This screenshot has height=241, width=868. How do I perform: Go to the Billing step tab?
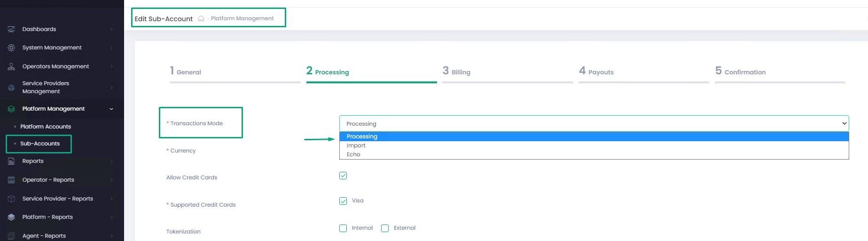click(460, 72)
